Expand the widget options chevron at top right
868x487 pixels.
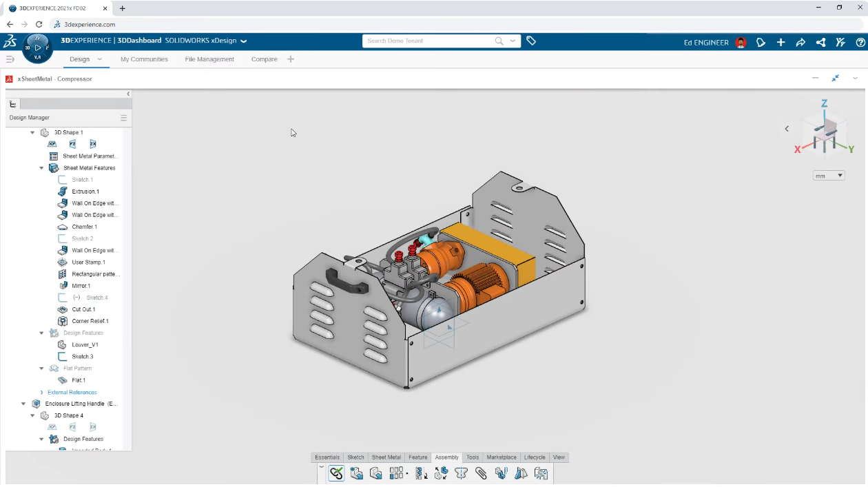pos(856,79)
